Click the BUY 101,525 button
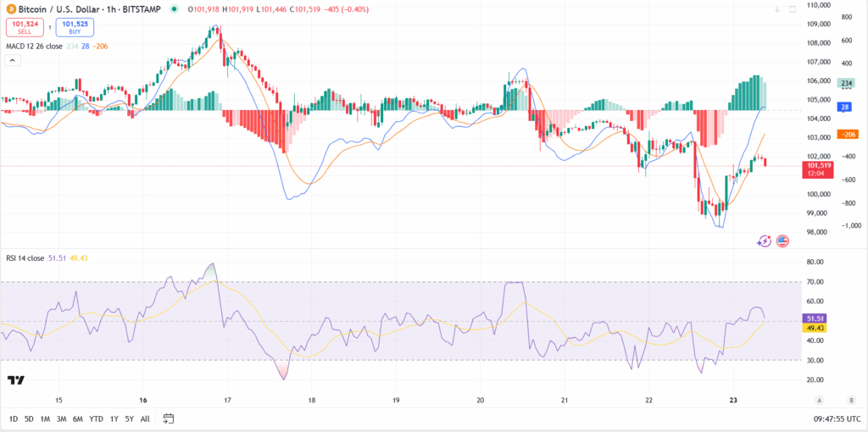 75,27
